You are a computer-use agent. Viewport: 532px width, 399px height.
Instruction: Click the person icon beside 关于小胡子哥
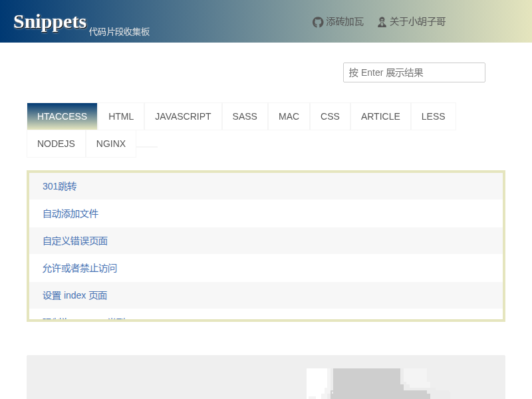tap(382, 22)
